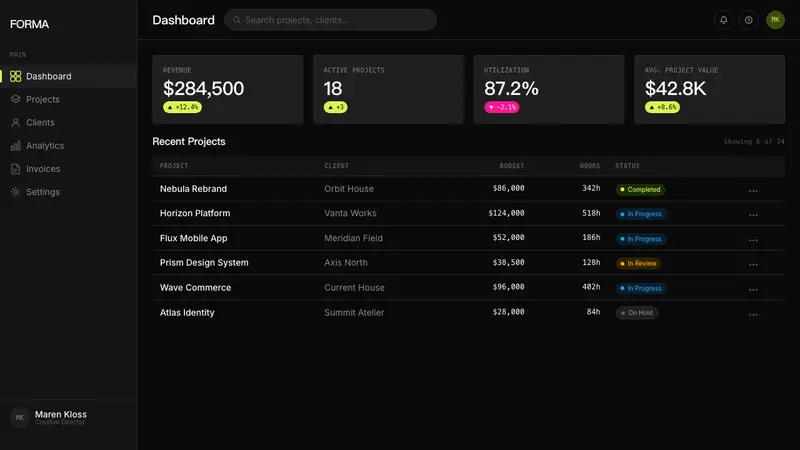Click the +12.4% revenue badge
The width and height of the screenshot is (800, 450).
[182, 107]
